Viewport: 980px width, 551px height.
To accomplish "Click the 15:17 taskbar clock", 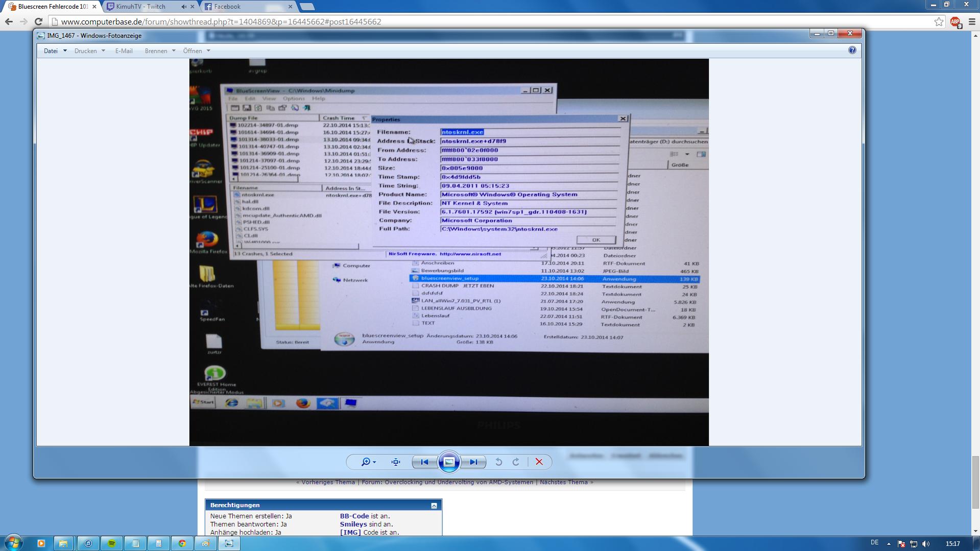I will point(952,544).
